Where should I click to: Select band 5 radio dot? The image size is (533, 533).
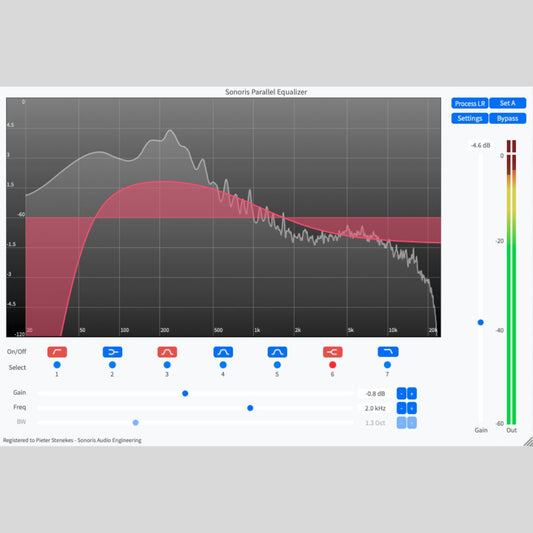(x=277, y=365)
